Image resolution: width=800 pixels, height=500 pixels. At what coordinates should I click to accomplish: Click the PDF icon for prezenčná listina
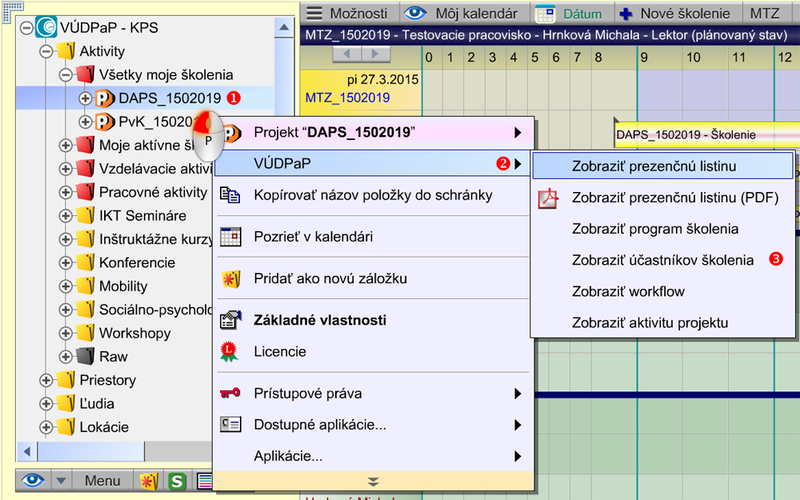click(x=548, y=198)
